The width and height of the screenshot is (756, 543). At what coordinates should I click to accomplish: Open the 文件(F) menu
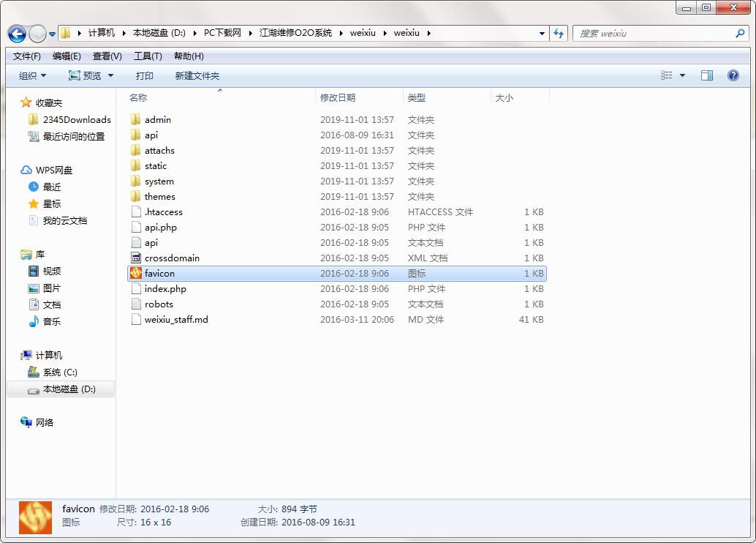click(x=27, y=56)
